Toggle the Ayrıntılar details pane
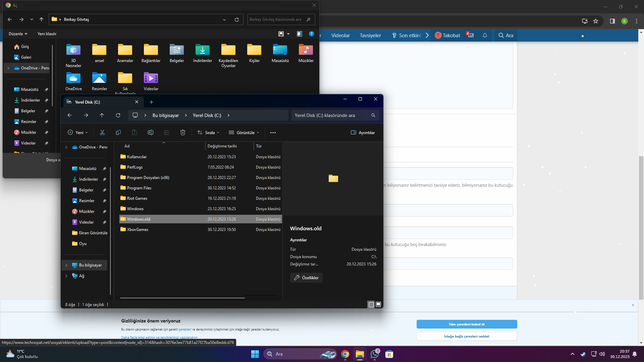 363,132
